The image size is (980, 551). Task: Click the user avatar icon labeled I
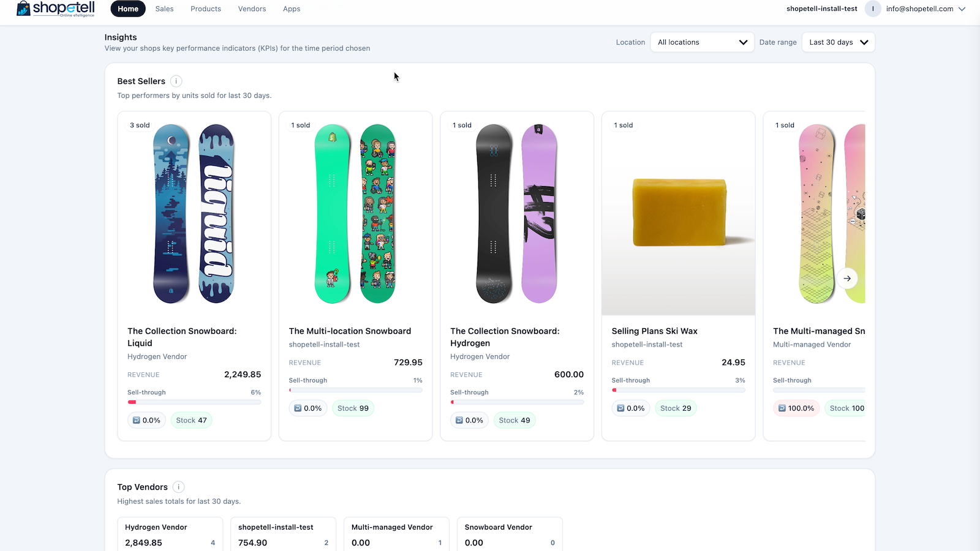[x=873, y=9]
